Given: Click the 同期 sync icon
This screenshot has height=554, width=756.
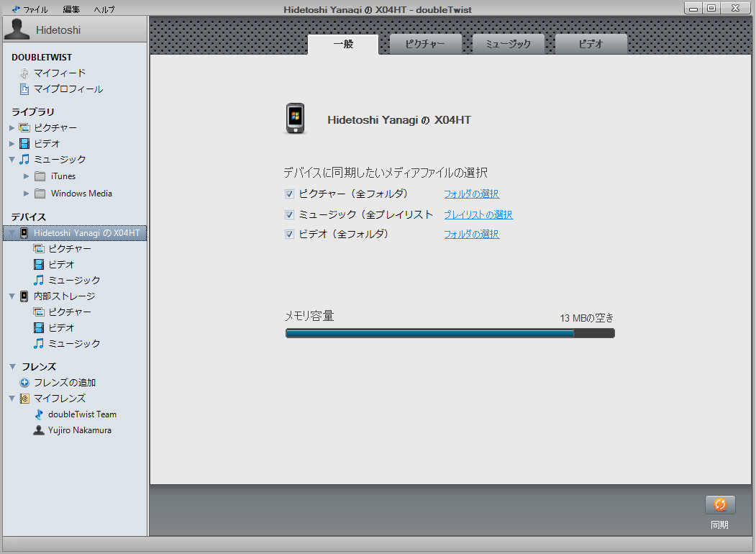Looking at the screenshot, I should [719, 504].
